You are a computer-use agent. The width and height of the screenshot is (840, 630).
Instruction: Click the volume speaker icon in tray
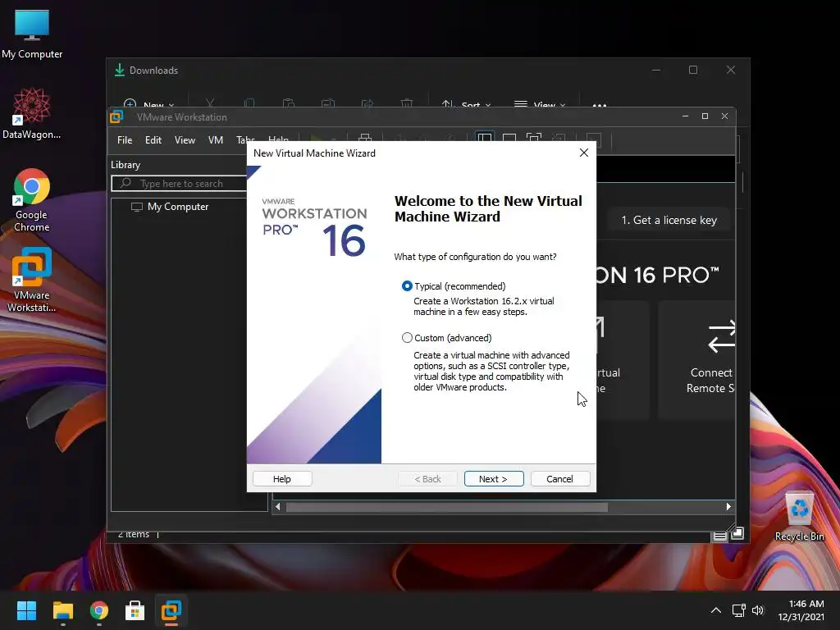tap(757, 610)
